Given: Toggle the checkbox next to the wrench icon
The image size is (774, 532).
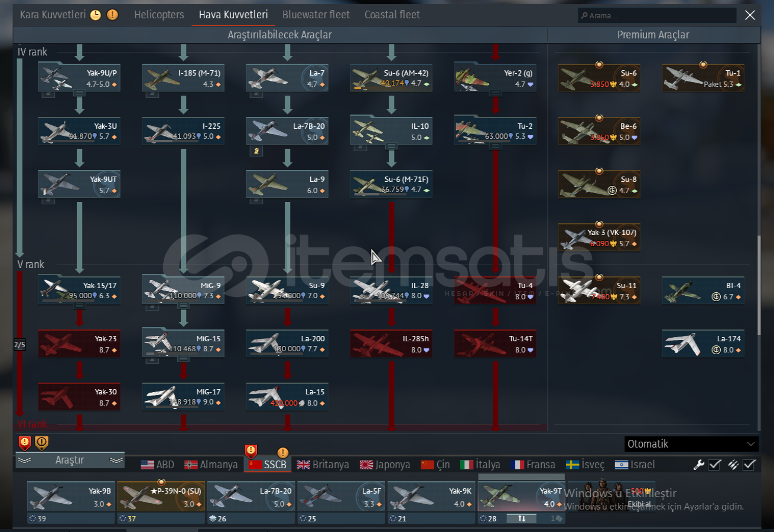Looking at the screenshot, I should 714,465.
